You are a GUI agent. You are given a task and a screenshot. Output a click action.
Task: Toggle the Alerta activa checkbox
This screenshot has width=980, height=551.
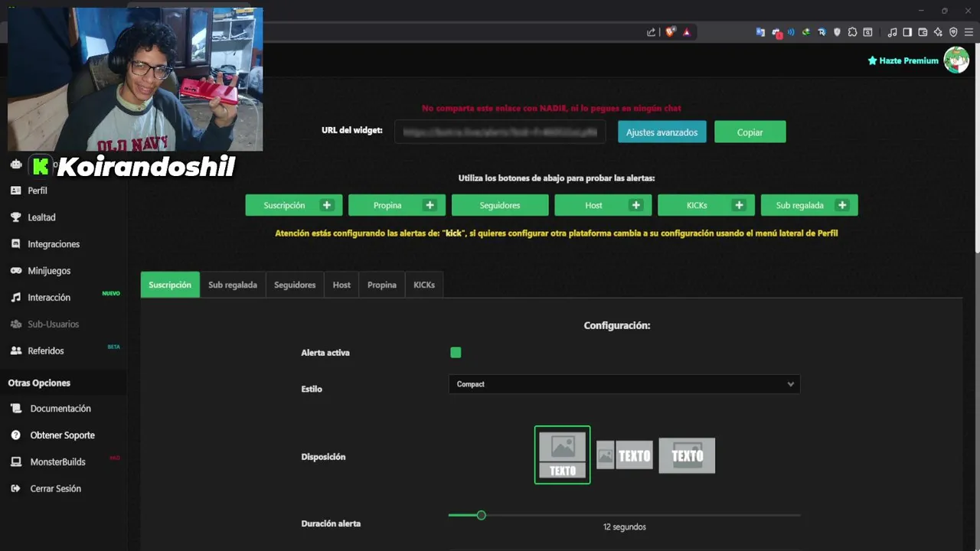click(456, 353)
